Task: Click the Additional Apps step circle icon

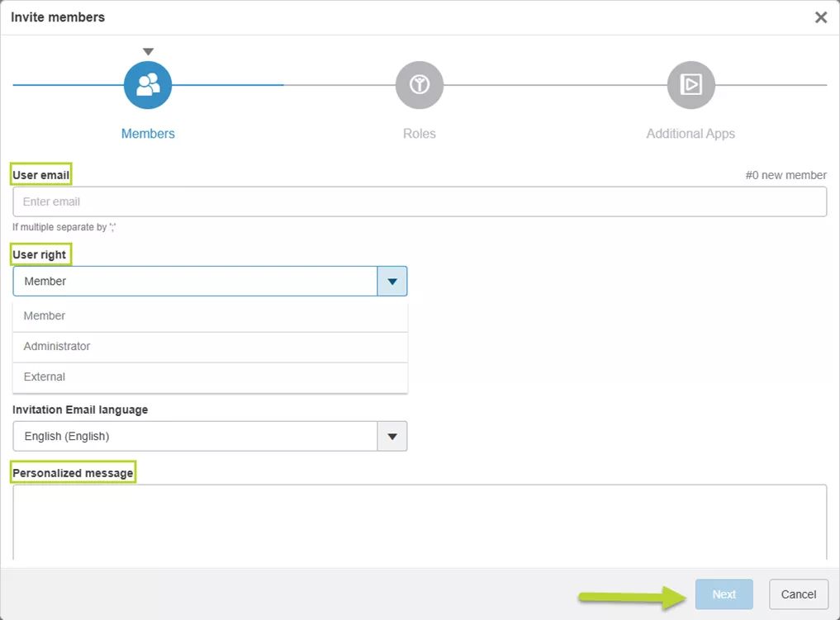Action: [691, 85]
